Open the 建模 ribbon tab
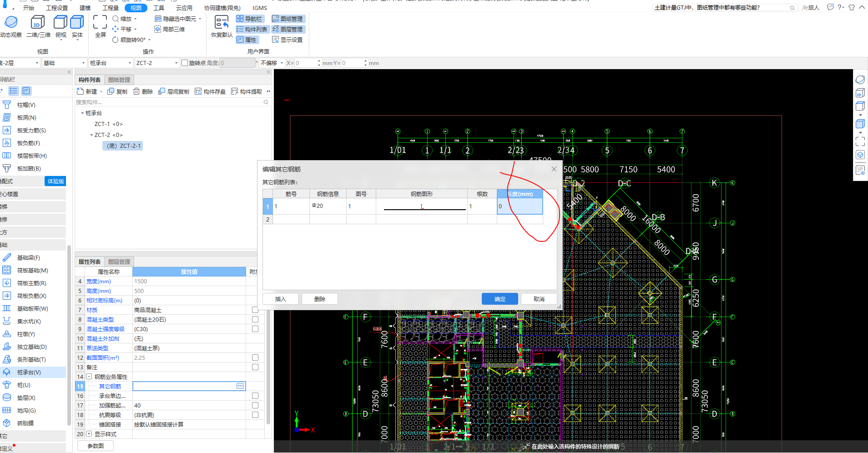The image size is (868, 453). [85, 8]
